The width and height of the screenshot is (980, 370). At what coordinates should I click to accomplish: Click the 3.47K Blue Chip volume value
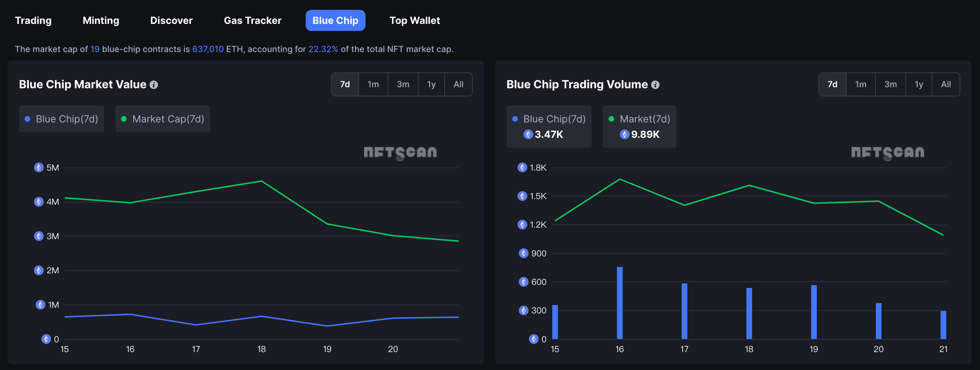[549, 134]
